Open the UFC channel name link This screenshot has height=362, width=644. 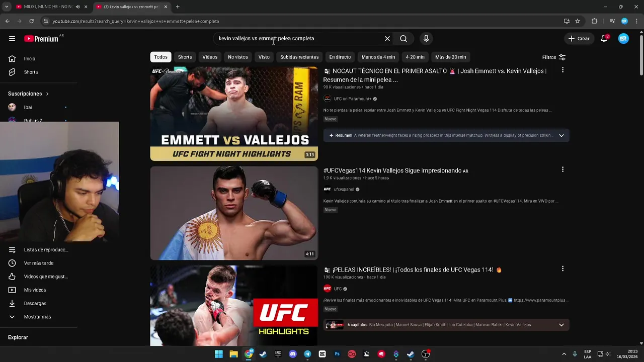pyautogui.click(x=338, y=289)
